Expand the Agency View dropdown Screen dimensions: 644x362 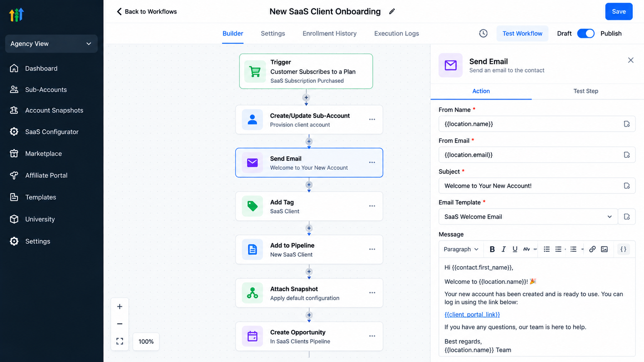point(51,43)
